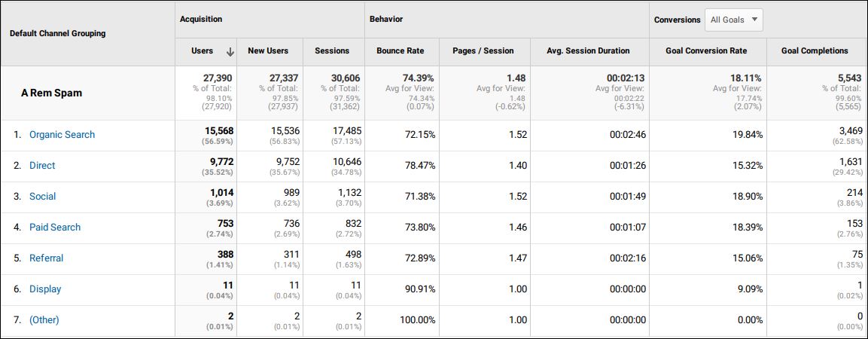Sort by the Users column header
This screenshot has width=868, height=339.
[202, 50]
